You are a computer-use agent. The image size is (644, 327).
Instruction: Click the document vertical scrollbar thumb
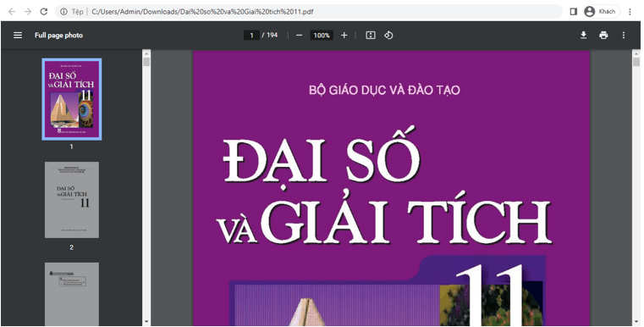pos(636,62)
